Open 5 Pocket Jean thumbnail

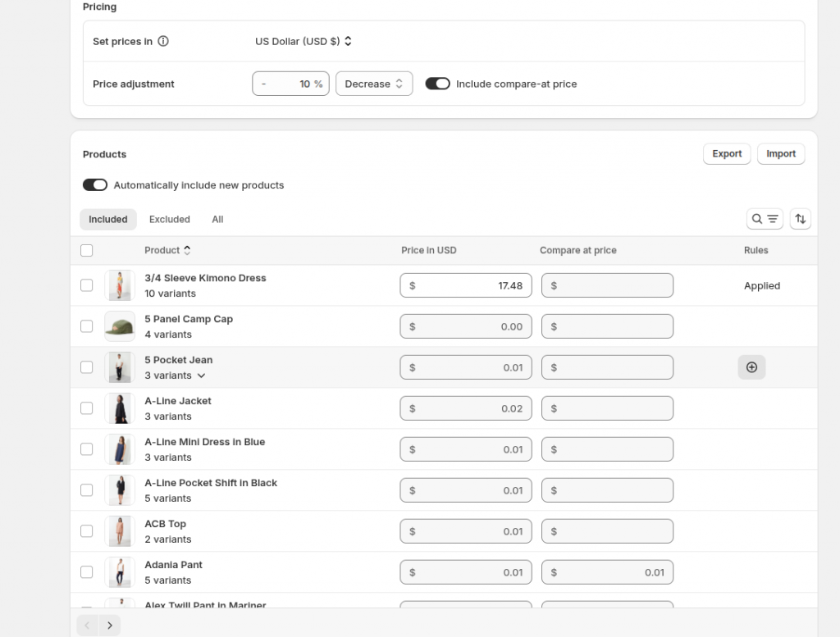pos(120,367)
